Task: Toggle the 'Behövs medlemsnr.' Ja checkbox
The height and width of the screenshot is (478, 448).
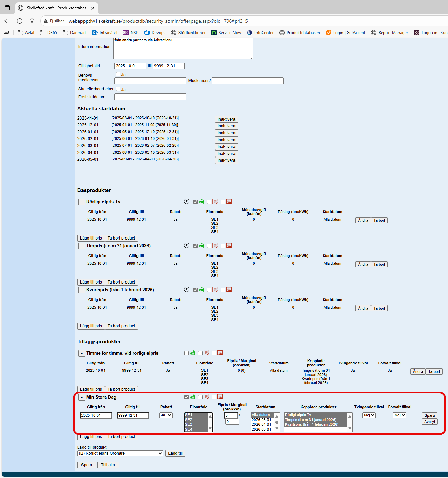Action: 118,74
